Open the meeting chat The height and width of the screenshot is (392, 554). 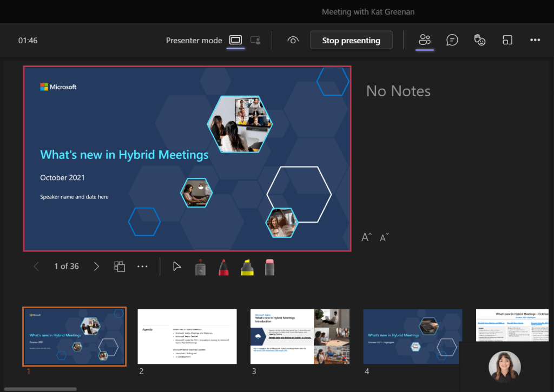click(x=452, y=39)
